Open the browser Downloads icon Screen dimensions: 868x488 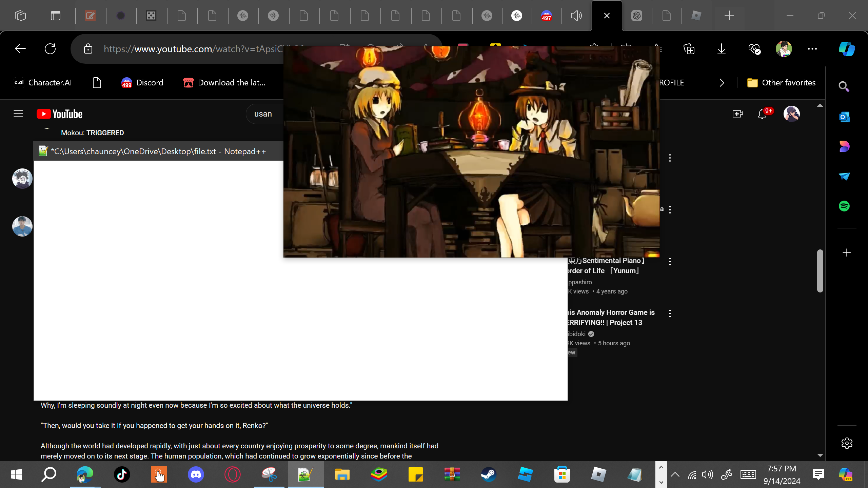pos(722,49)
